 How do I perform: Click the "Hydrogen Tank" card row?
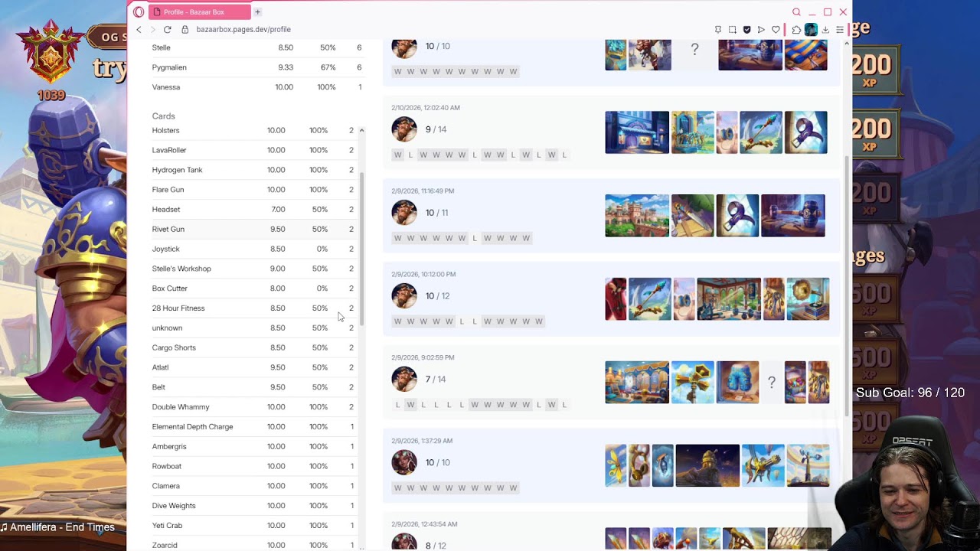tap(253, 170)
